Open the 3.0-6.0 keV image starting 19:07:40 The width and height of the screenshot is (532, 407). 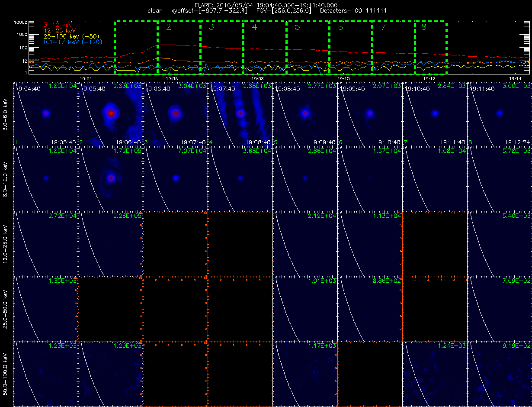240,113
